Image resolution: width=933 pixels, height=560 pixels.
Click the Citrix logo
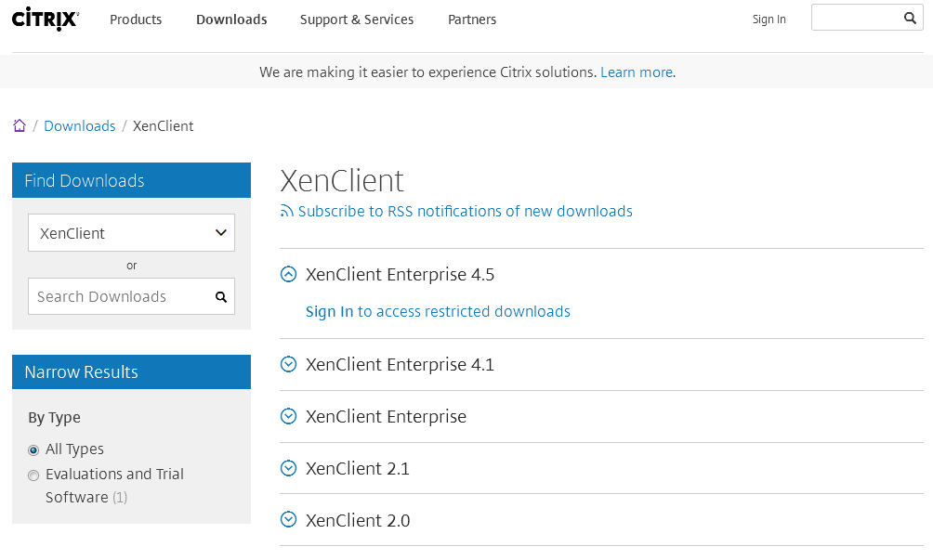pyautogui.click(x=44, y=19)
